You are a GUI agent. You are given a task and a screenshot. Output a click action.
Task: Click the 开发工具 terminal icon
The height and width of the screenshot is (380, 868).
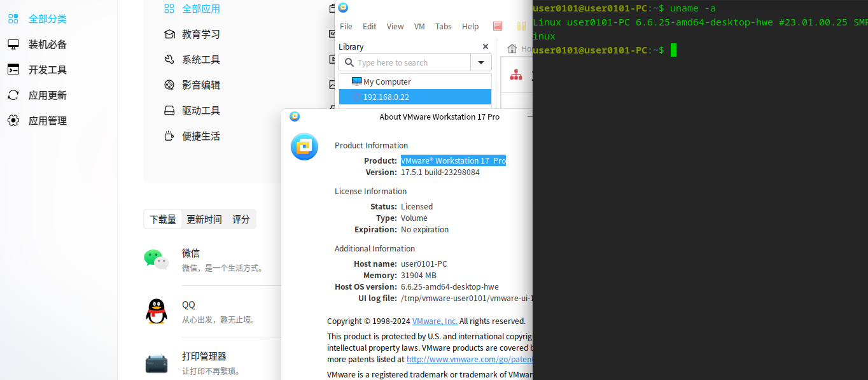[x=13, y=70]
